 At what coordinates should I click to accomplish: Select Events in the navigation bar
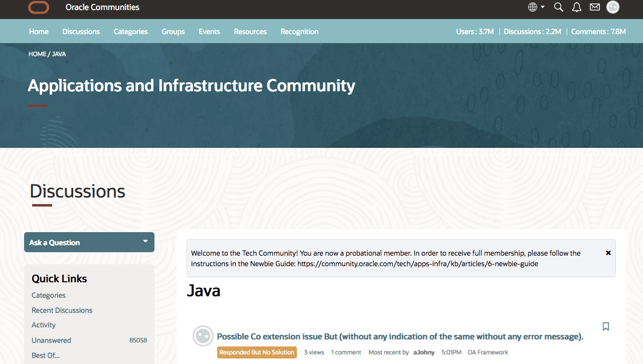point(209,31)
